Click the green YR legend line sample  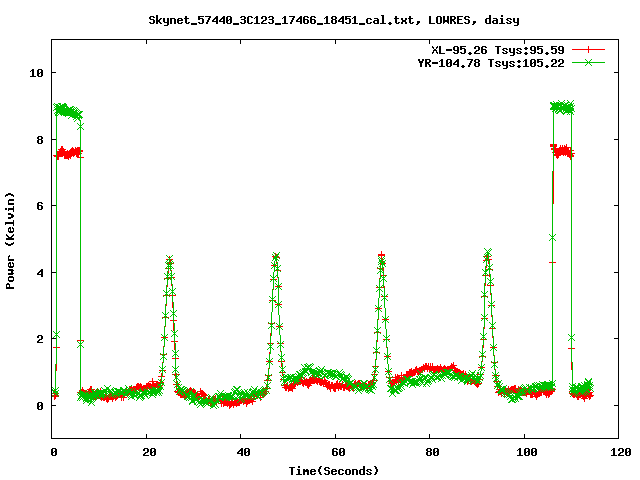588,62
